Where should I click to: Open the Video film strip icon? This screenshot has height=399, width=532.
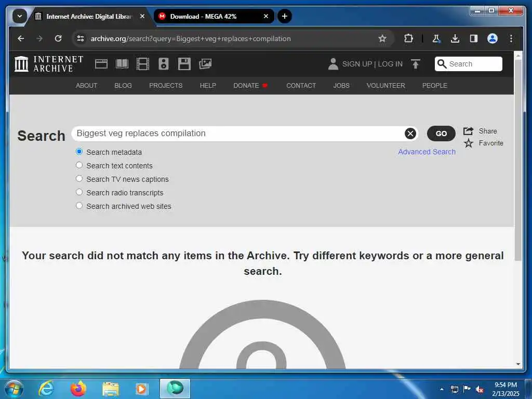(x=142, y=64)
